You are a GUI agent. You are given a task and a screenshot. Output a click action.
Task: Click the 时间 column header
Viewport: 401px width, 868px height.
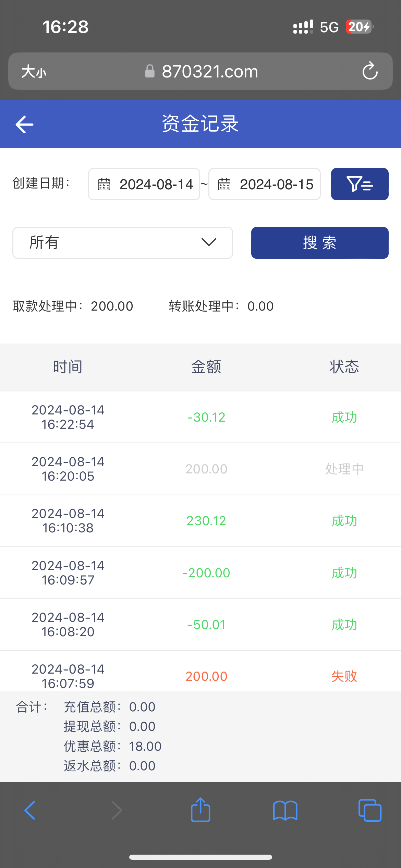68,367
